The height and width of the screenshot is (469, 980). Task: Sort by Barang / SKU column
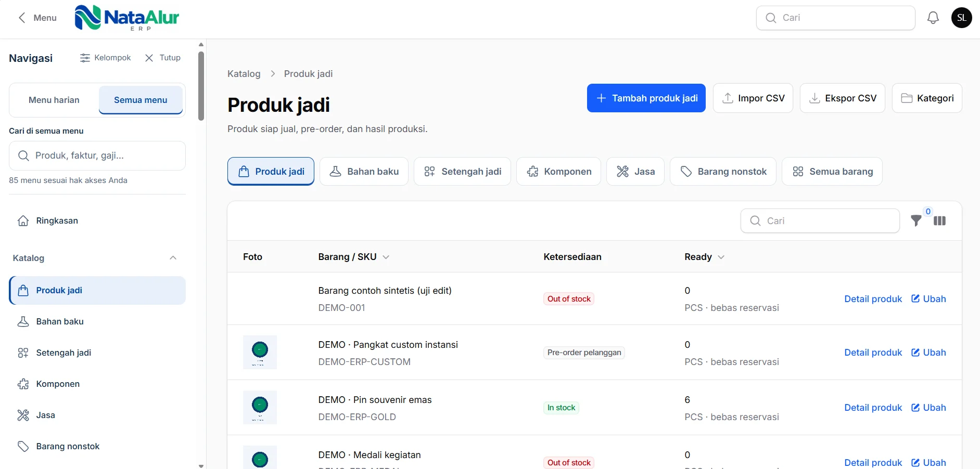(x=354, y=257)
